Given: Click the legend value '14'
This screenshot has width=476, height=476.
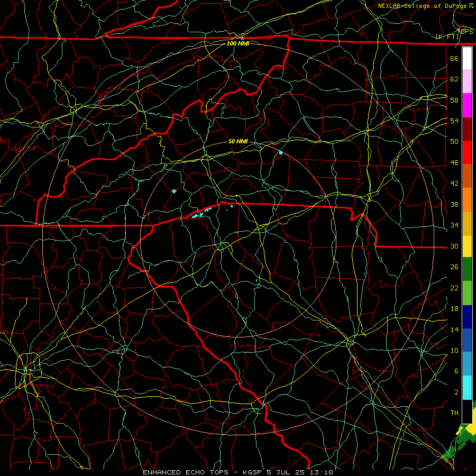Looking at the screenshot, I should pyautogui.click(x=454, y=329).
